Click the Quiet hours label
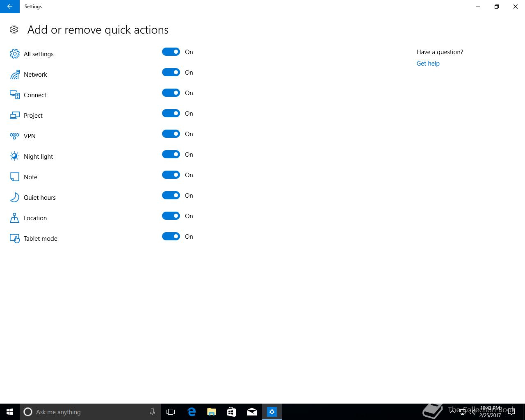This screenshot has width=525, height=420. point(39,198)
